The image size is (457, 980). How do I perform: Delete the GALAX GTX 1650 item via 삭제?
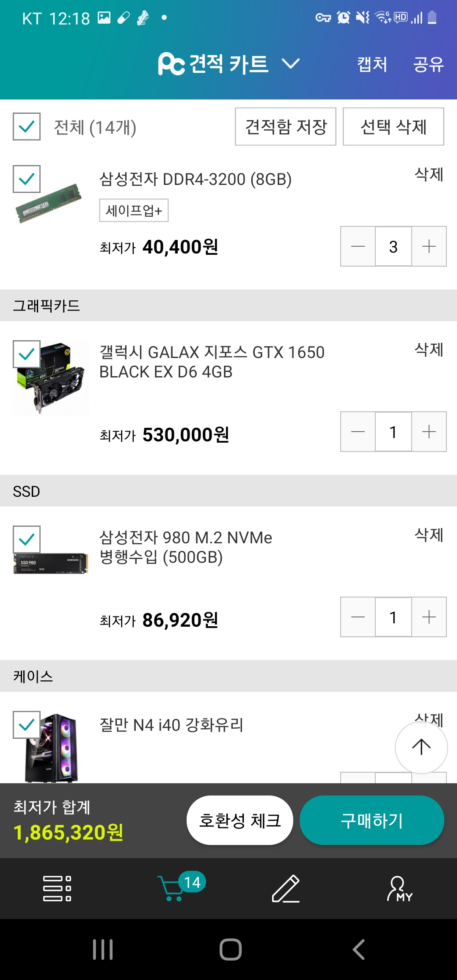coord(429,350)
